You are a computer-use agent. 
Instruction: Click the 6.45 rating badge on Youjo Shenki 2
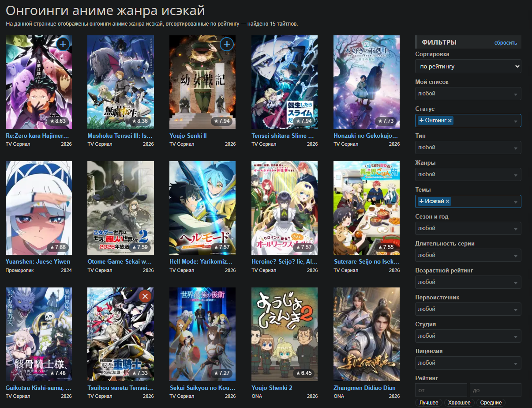tap(304, 373)
